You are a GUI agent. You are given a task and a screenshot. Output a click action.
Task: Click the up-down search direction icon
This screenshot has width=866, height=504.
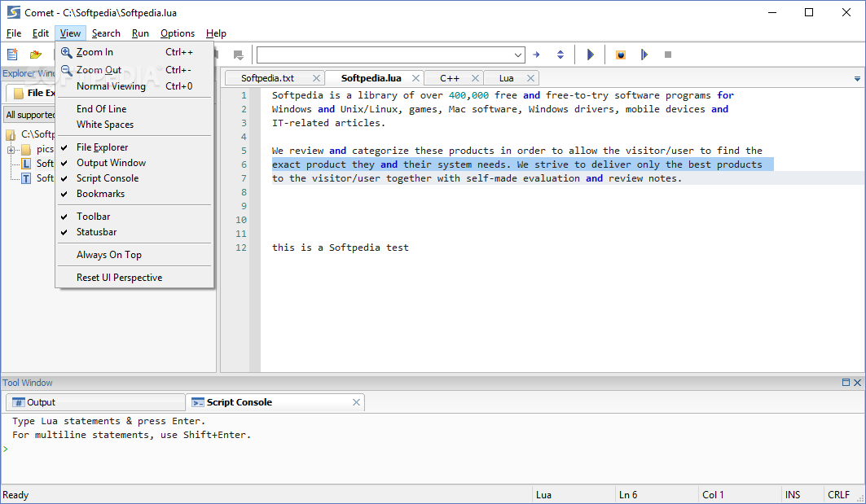tap(560, 55)
